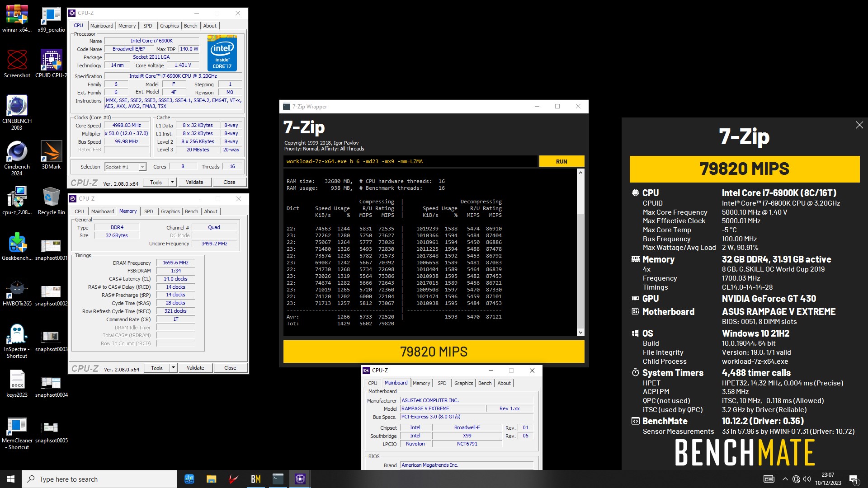868x488 pixels.
Task: Open the CINEBENCH 2003 desktop icon
Action: tap(17, 113)
